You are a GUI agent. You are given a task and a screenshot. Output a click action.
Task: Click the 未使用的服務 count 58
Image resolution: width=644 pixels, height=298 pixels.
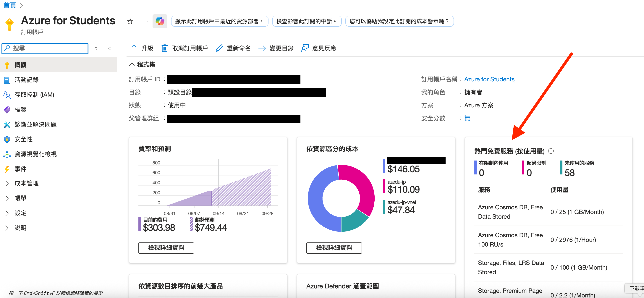pos(569,173)
